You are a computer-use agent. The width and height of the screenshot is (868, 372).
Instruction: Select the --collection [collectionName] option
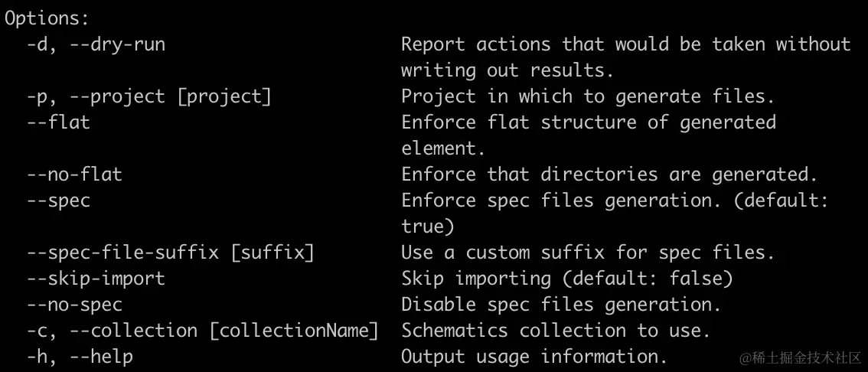coord(224,331)
